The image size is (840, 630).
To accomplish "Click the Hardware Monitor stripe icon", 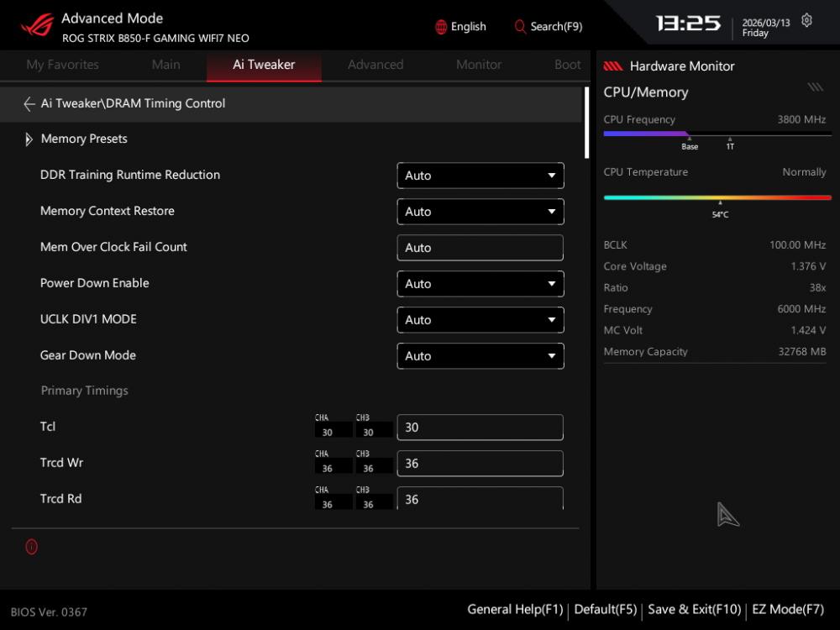I will tap(613, 66).
